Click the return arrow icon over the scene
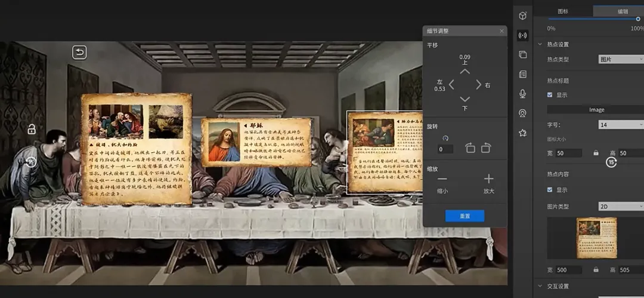Image resolution: width=644 pixels, height=298 pixels. pyautogui.click(x=79, y=53)
